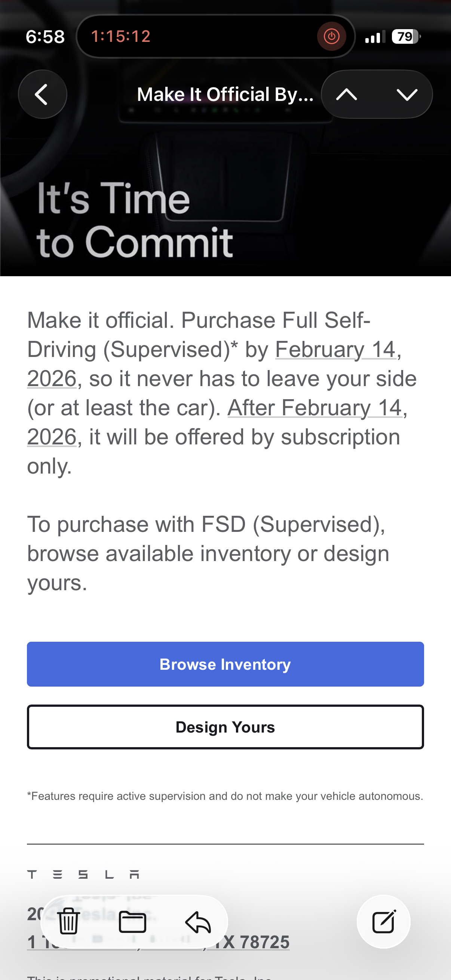Tap the 6:58 status bar clock

click(45, 37)
